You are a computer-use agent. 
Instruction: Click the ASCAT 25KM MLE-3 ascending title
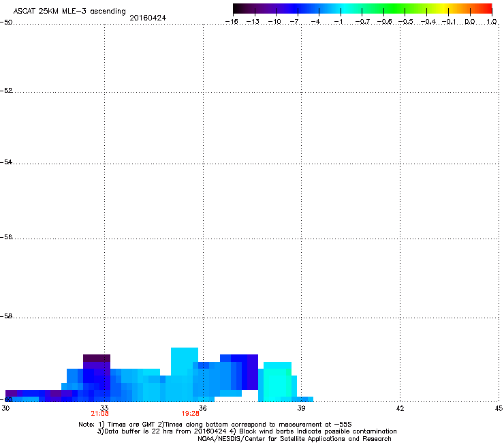69,12
